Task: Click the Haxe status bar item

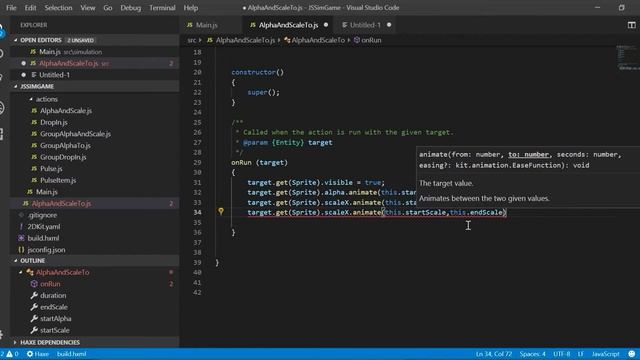Action: (x=38, y=354)
